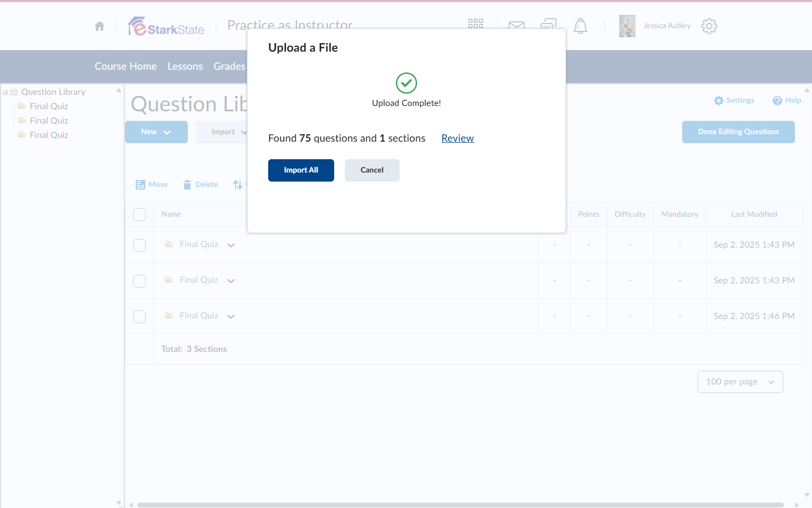Open the course selector grid icon

(475, 24)
